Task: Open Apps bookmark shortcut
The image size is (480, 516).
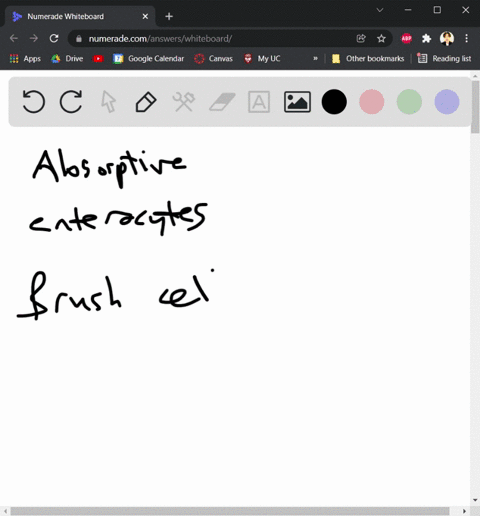Action: pyautogui.click(x=25, y=59)
